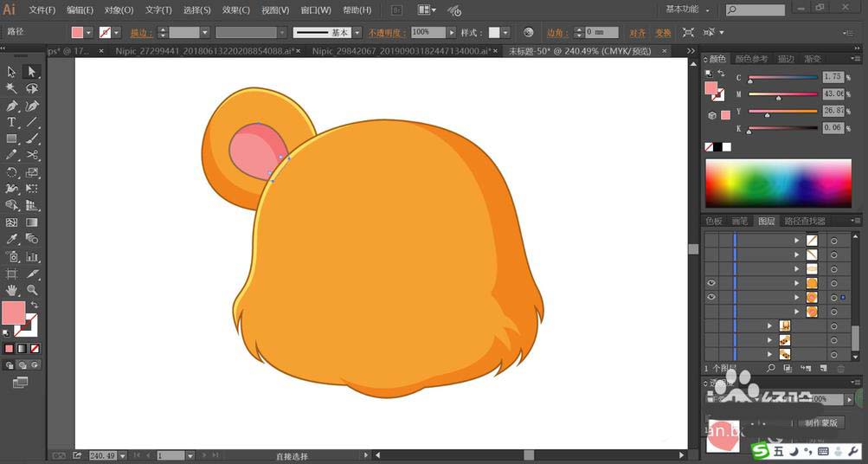The height and width of the screenshot is (464, 868).
Task: Select the Zoom magnifier tool
Action: [x=32, y=290]
